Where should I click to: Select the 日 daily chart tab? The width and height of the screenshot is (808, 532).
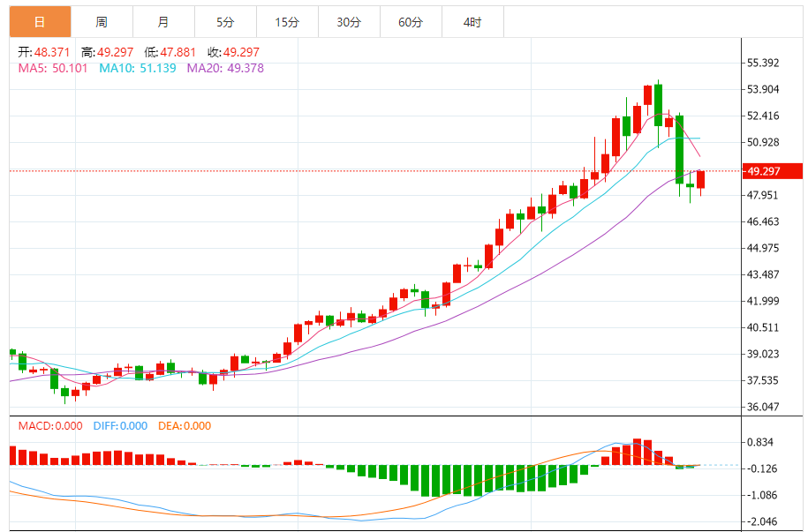tap(41, 22)
